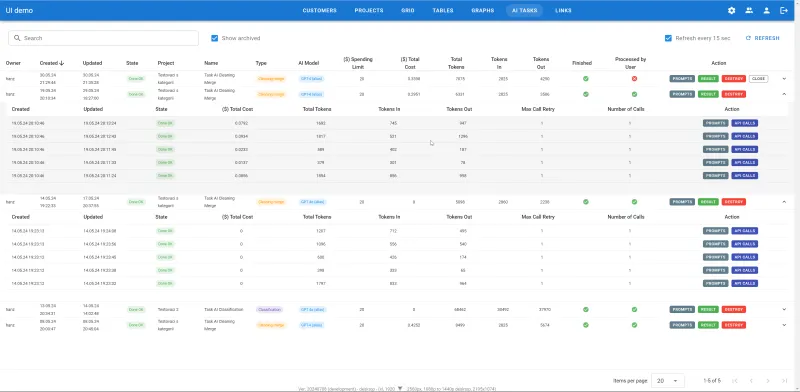The image size is (800, 392).
Task: Toggle Refresh every 15 sec checkbox
Action: pos(668,38)
